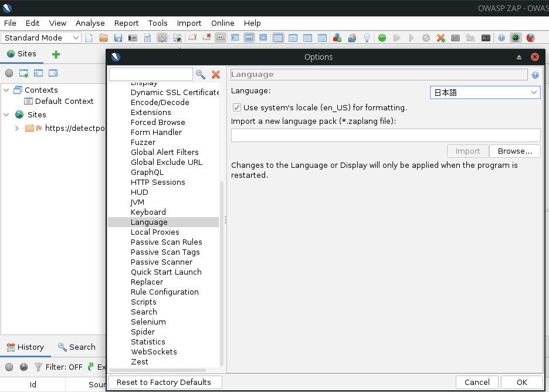
Task: Click the green Break on All Requests circle
Action: tap(382, 38)
